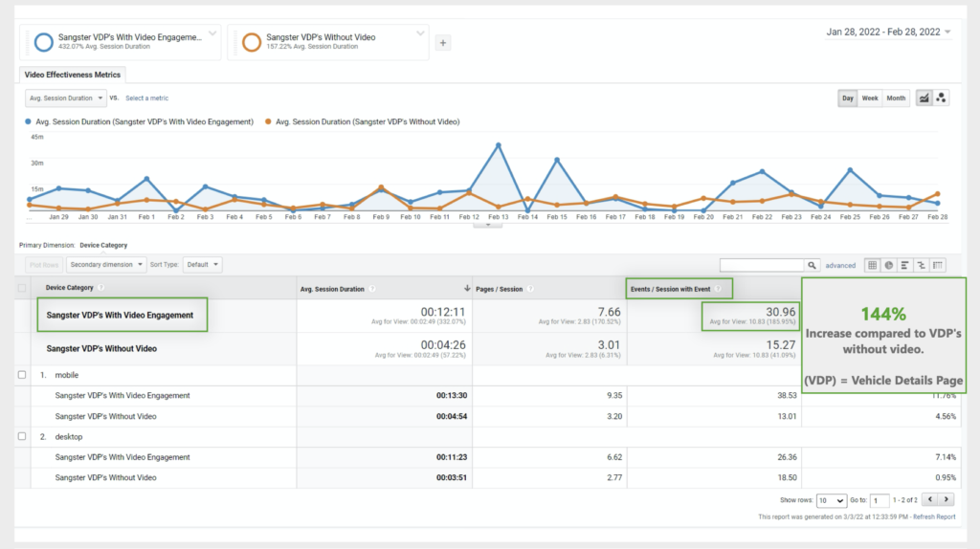This screenshot has width=980, height=549.
Task: Click Select a metric link
Action: (146, 99)
